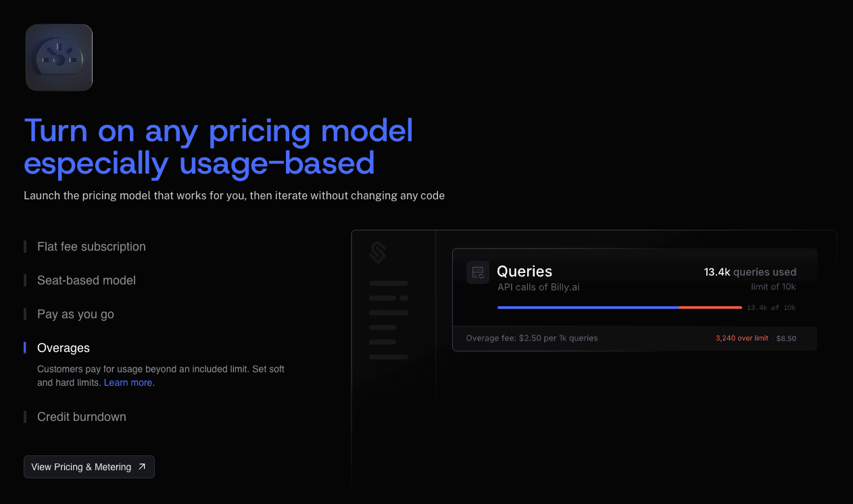This screenshot has height=504, width=853.
Task: Click the 3,240 over limit label
Action: click(x=741, y=338)
